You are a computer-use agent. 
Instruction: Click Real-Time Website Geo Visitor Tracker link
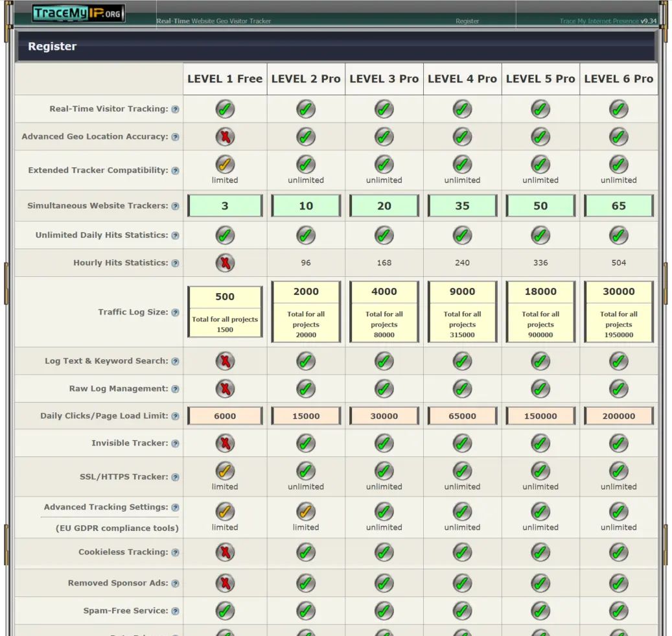click(x=213, y=21)
